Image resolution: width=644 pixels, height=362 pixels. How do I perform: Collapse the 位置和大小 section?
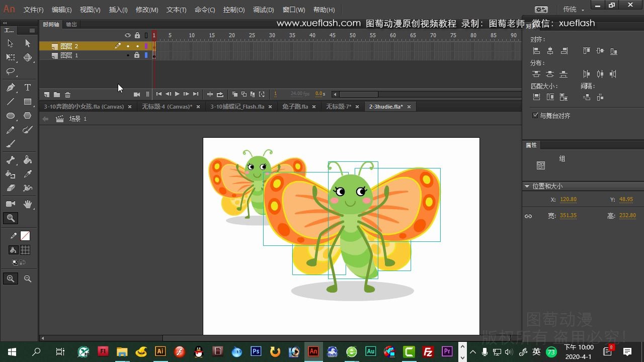coord(527,186)
